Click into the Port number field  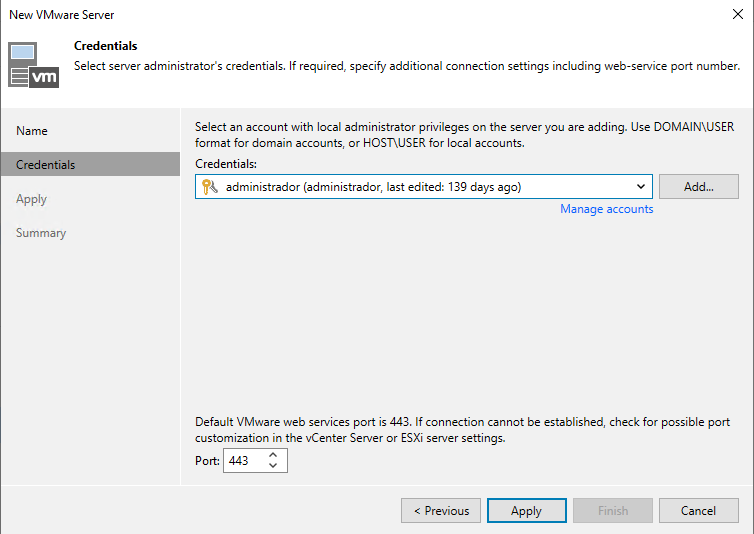point(242,461)
